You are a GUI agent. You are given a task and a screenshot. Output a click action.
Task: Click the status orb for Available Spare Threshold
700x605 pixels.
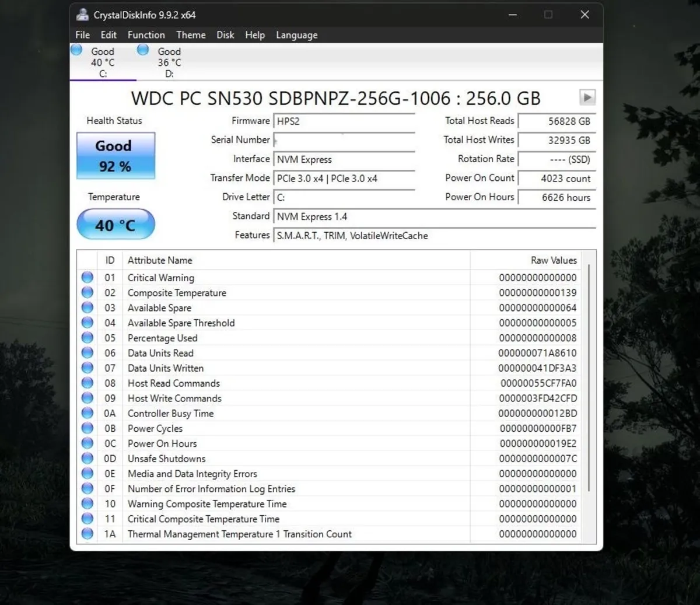point(87,323)
